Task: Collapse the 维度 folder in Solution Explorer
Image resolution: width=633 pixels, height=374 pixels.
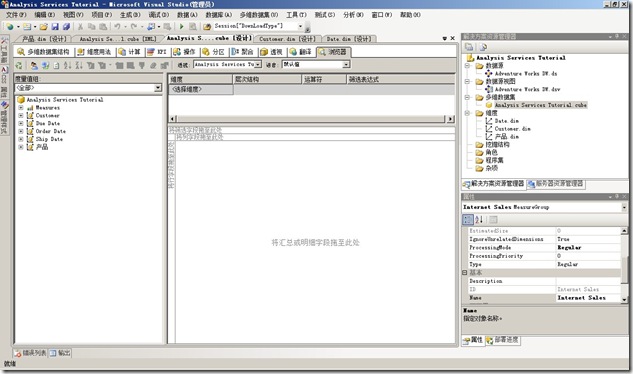Action: (x=467, y=113)
